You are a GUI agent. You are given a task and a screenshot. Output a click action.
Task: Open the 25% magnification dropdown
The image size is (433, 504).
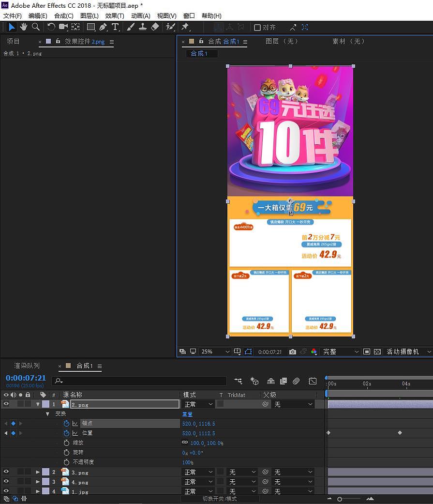pos(215,351)
